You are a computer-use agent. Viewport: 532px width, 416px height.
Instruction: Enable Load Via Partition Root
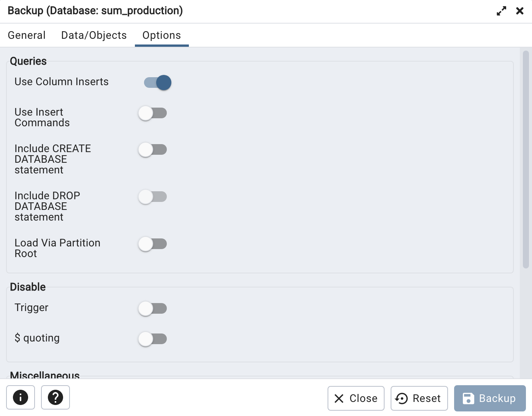tap(152, 244)
